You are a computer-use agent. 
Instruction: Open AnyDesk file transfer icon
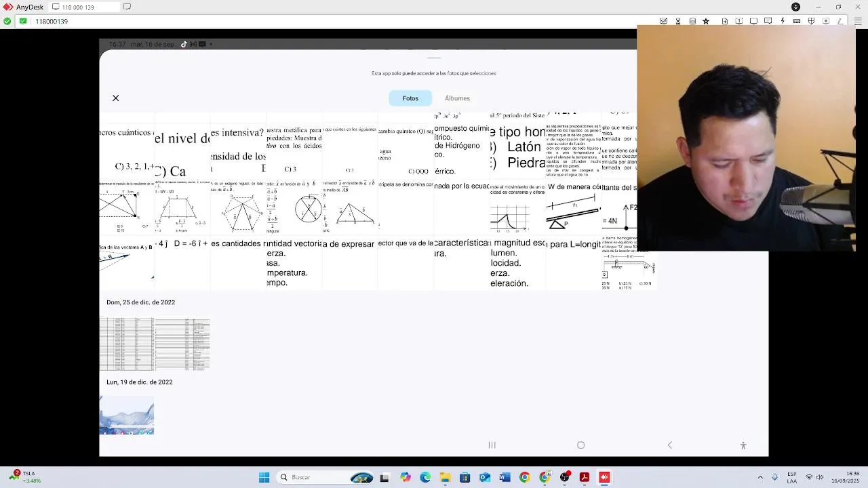tap(725, 21)
